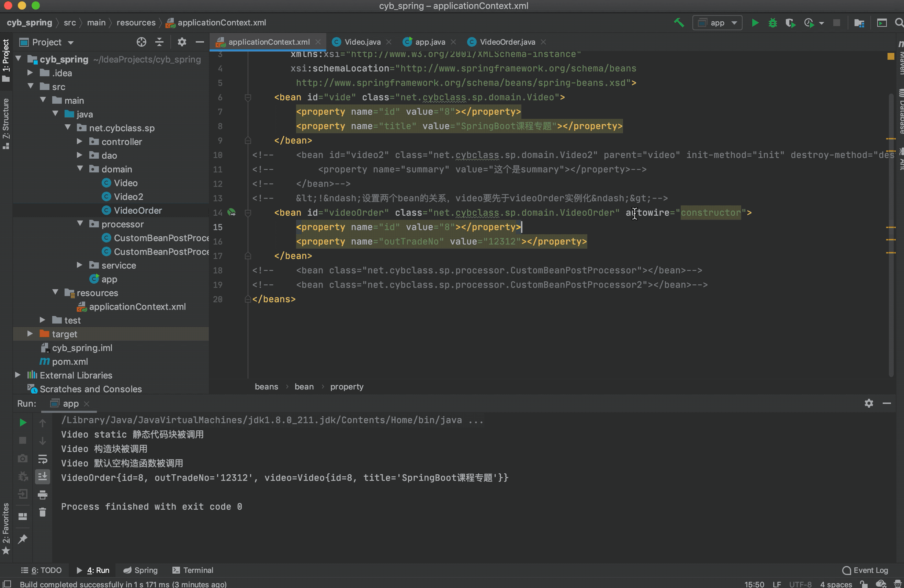Run app with the green play button
The width and height of the screenshot is (904, 588).
[x=755, y=23]
